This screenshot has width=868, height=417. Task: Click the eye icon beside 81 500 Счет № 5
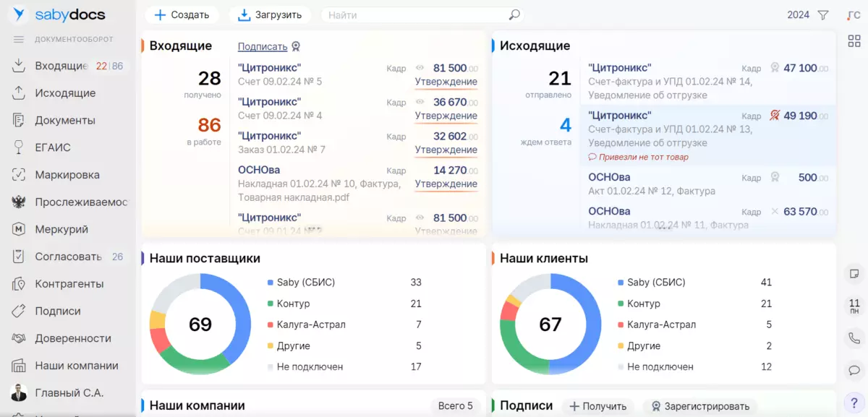click(420, 68)
